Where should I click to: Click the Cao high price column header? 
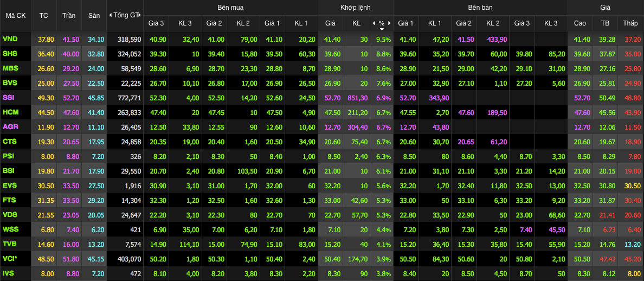[579, 23]
